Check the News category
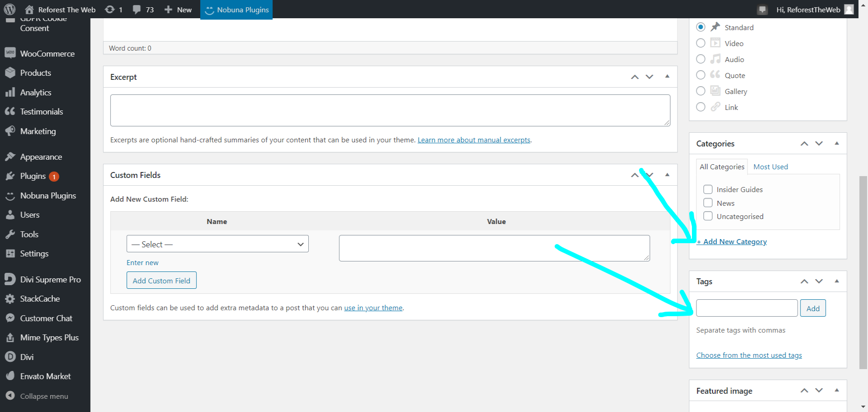868x412 pixels. tap(708, 203)
